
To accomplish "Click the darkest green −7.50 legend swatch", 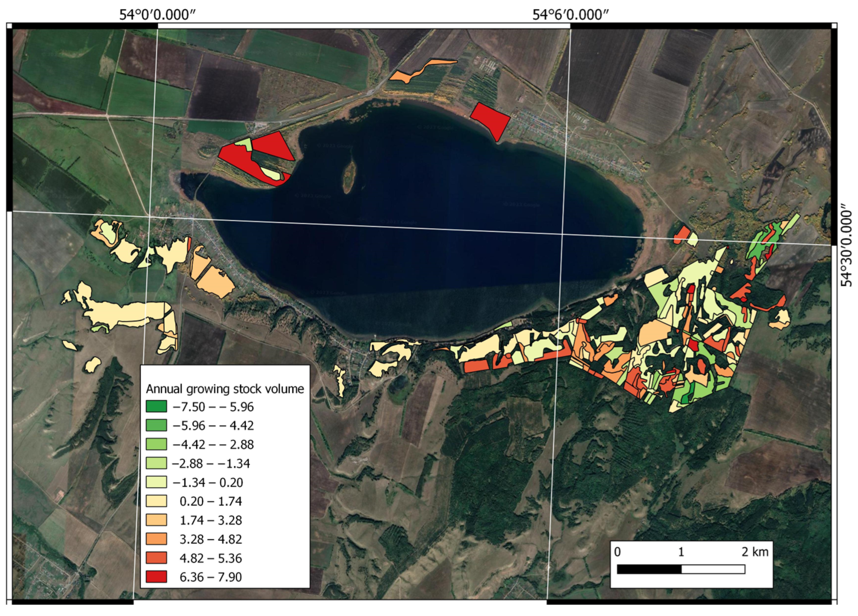I will (156, 406).
